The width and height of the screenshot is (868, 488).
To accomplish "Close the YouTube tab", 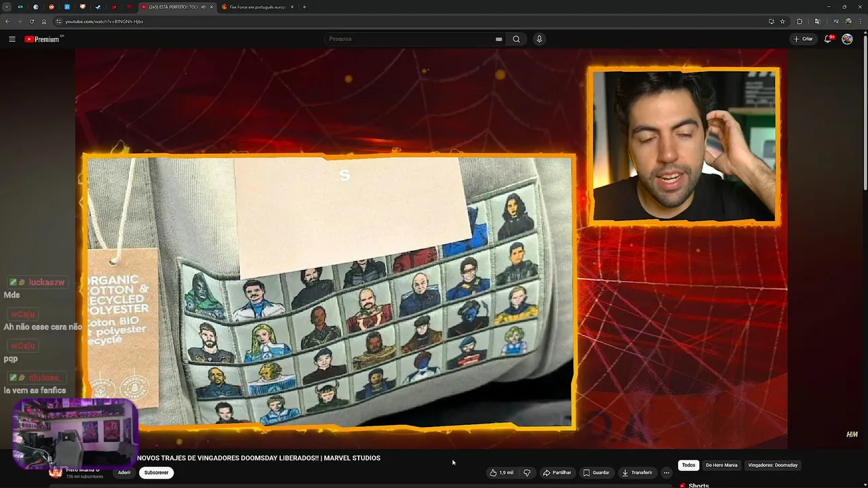I will click(x=212, y=7).
